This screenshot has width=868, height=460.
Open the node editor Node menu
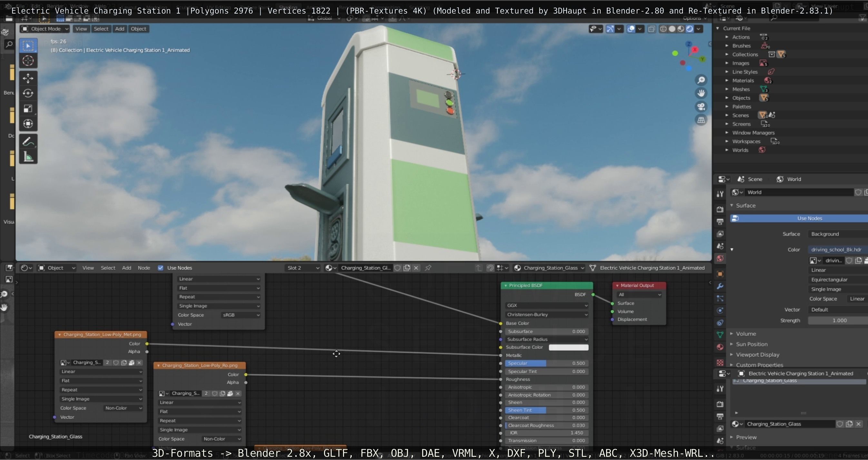[144, 268]
